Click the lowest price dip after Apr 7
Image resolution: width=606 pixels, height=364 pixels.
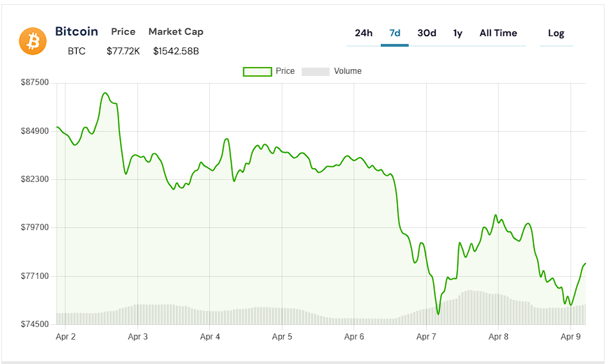pos(438,314)
